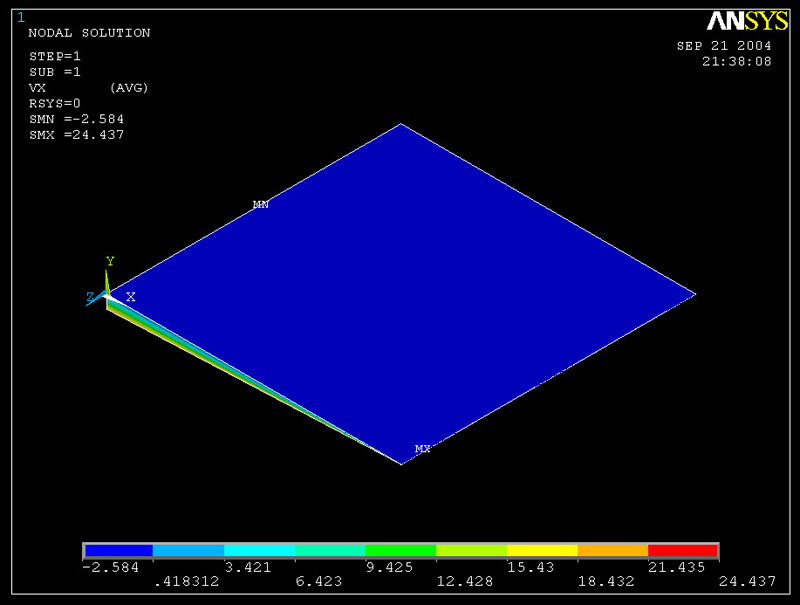Click the X axis label on triad
The image size is (800, 605).
[x=131, y=297]
